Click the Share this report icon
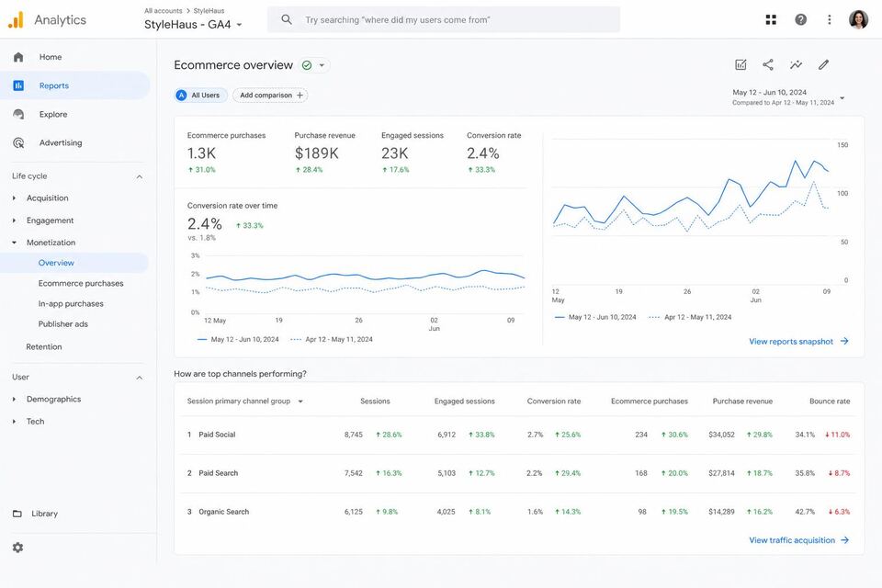The image size is (882, 588). tap(768, 64)
